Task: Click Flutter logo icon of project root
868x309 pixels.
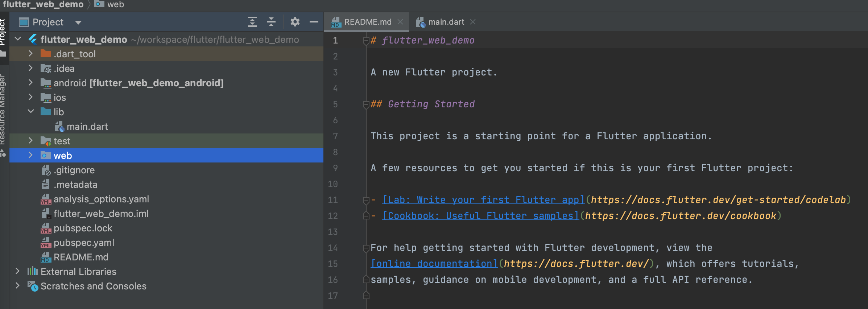Action: pos(33,39)
